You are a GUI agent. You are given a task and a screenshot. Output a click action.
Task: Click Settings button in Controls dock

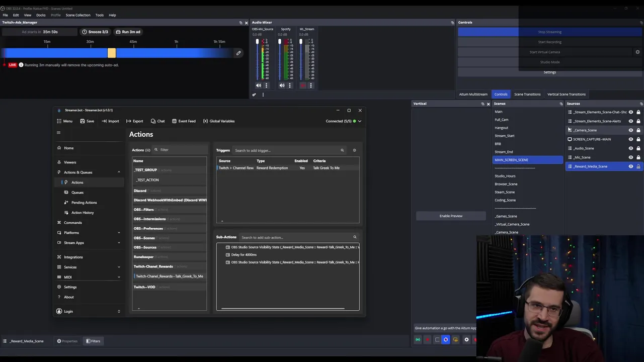click(x=549, y=72)
